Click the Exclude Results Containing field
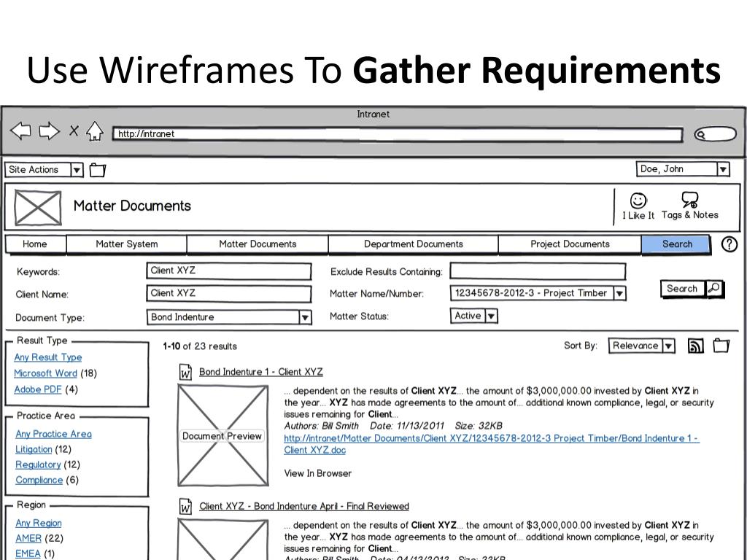The width and height of the screenshot is (747, 560). pyautogui.click(x=538, y=271)
